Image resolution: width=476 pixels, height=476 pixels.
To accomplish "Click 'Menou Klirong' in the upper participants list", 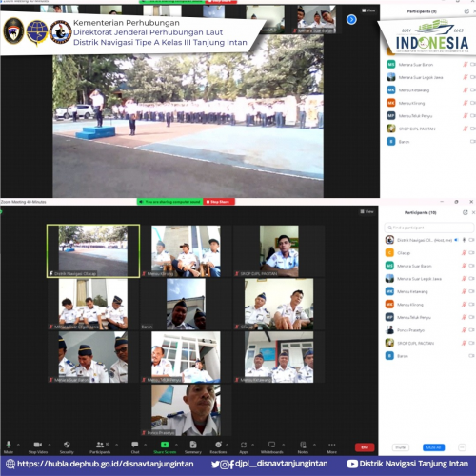I will (x=411, y=103).
